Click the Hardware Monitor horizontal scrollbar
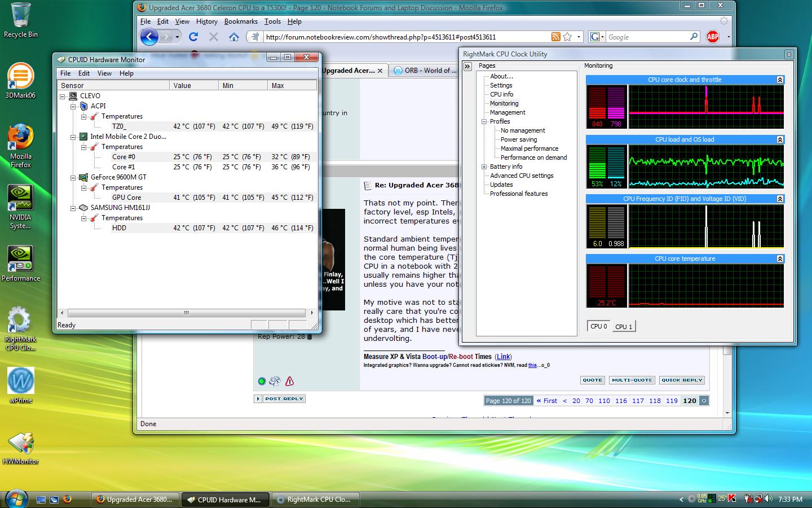Image resolution: width=812 pixels, height=508 pixels. pos(186,313)
